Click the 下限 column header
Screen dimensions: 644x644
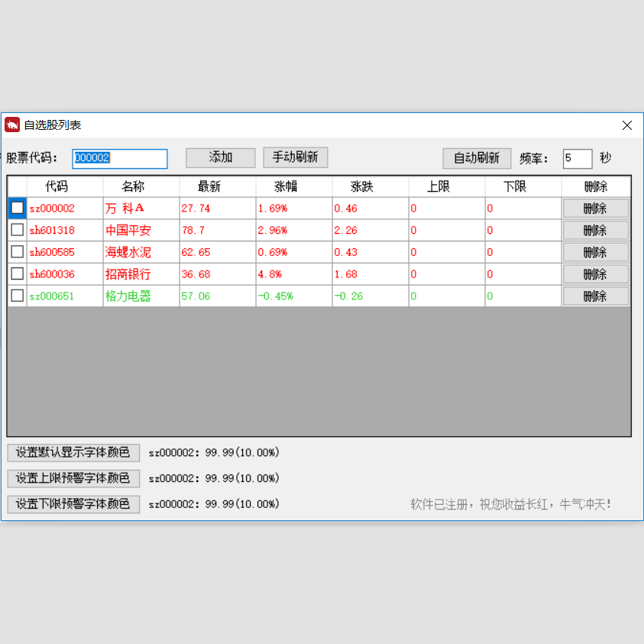coord(523,186)
